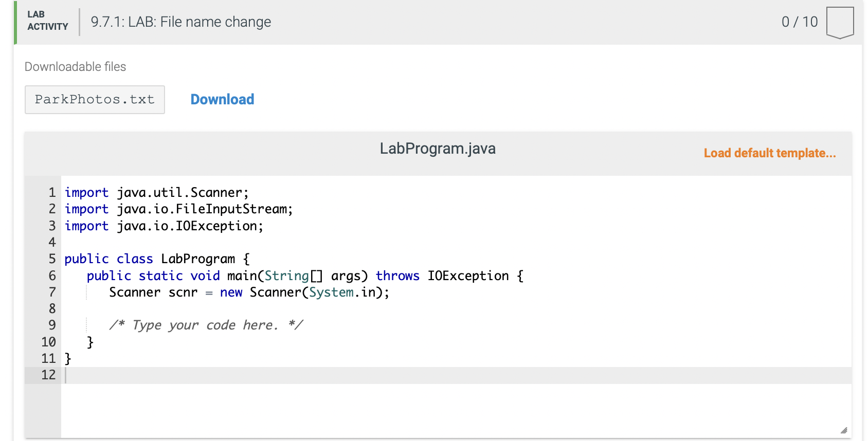This screenshot has width=868, height=441.
Task: Click the Downloadable files heading
Action: click(75, 67)
